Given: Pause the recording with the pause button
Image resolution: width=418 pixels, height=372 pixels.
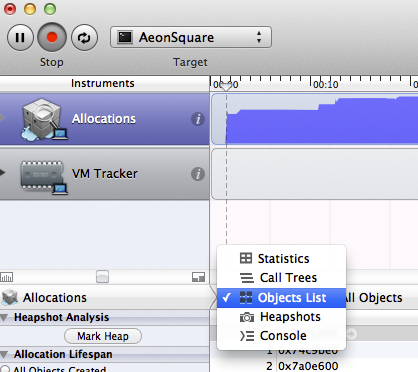Looking at the screenshot, I should [20, 37].
